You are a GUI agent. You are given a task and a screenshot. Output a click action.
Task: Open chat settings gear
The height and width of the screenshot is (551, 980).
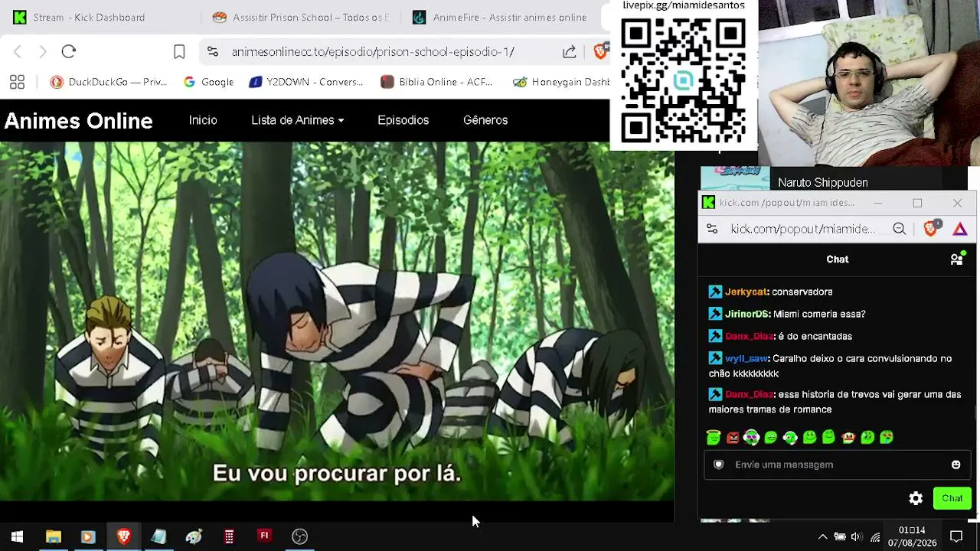(x=916, y=498)
